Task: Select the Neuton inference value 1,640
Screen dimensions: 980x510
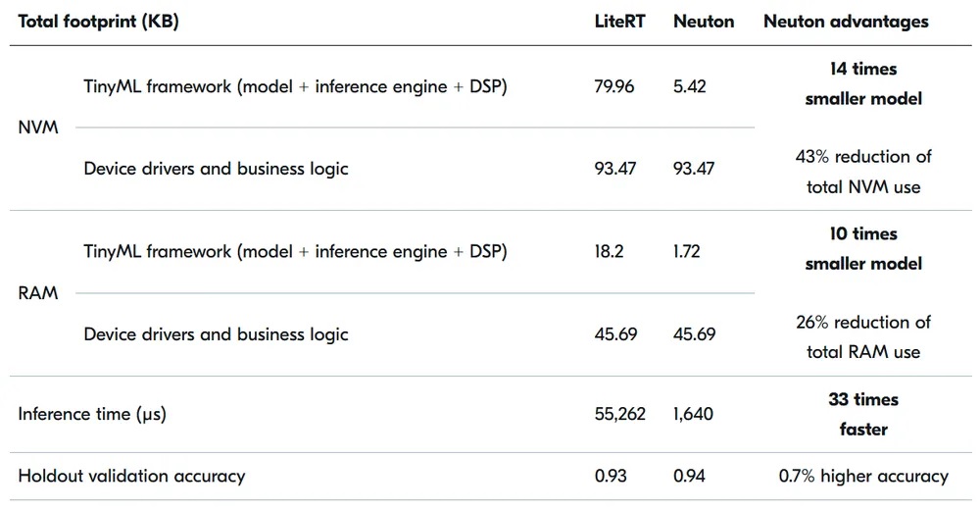Action: click(693, 414)
